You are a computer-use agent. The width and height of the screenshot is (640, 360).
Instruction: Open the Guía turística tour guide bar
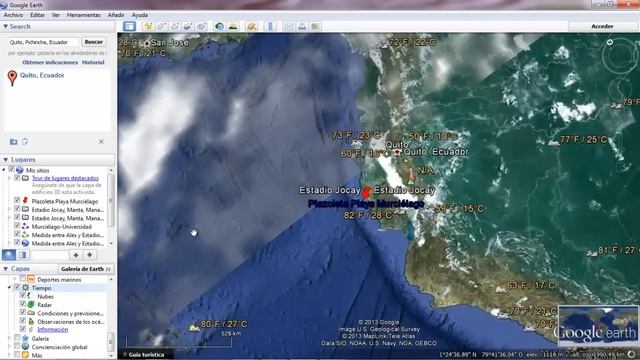pyautogui.click(x=144, y=355)
